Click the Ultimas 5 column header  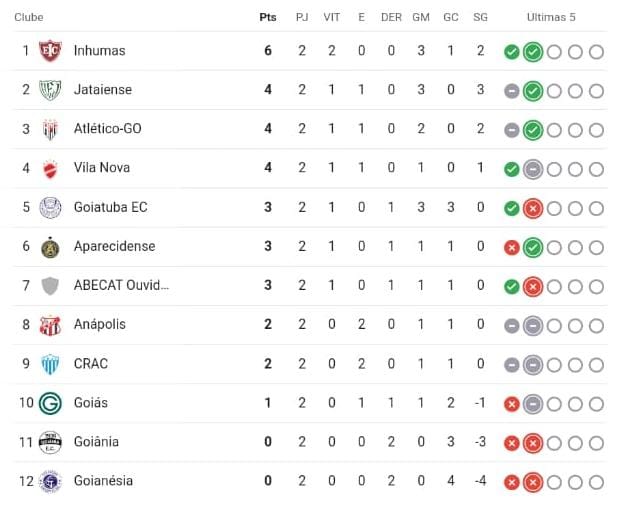point(551,17)
